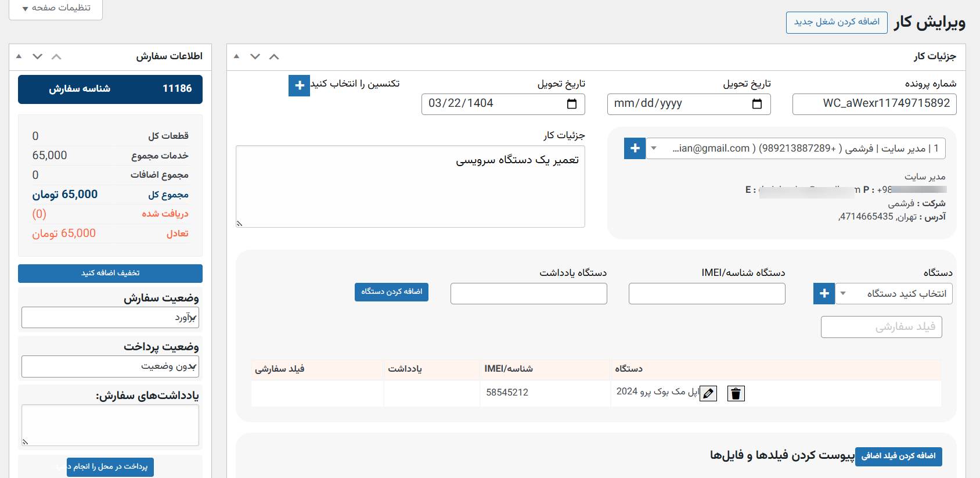Click 'اضافه کردن شغل جدید' button

[837, 22]
